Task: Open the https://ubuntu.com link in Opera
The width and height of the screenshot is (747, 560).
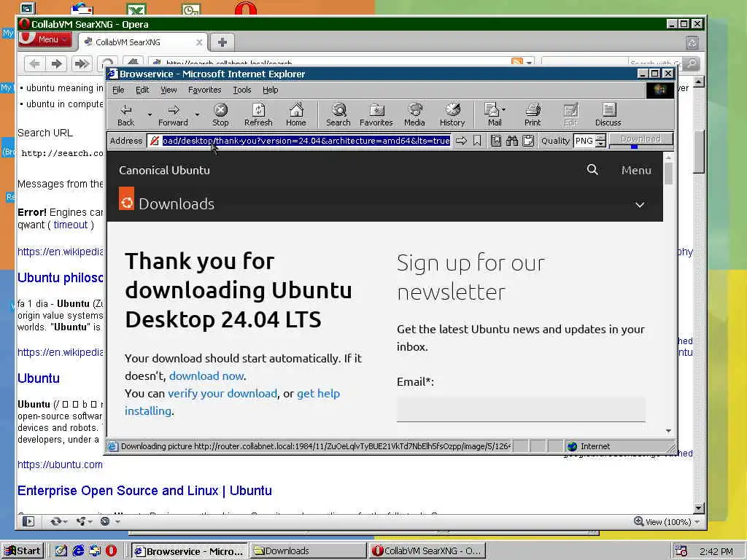Action: tap(60, 464)
